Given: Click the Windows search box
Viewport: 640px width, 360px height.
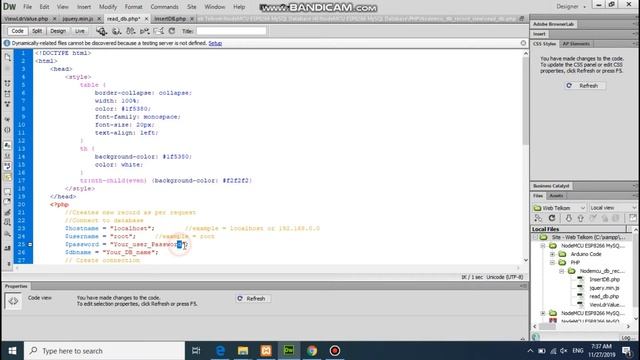Looking at the screenshot, I should [x=105, y=351].
